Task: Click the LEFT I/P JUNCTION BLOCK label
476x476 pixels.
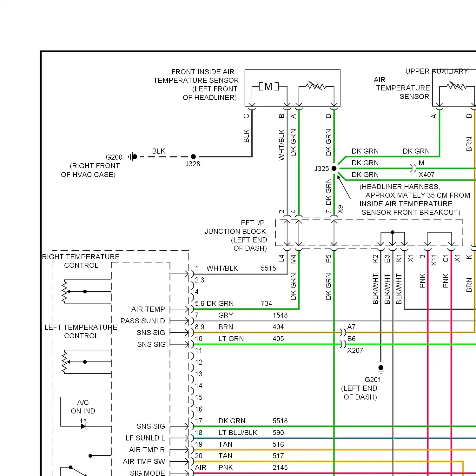Action: pos(236,235)
